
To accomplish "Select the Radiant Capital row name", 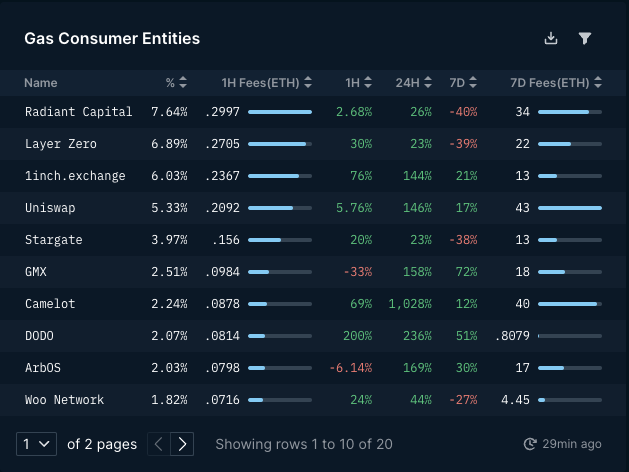I will click(x=79, y=112).
